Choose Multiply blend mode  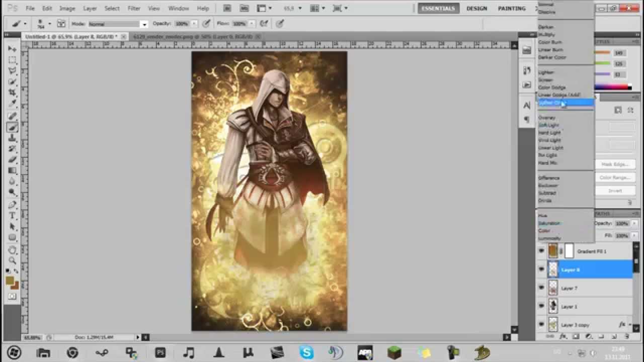547,35
